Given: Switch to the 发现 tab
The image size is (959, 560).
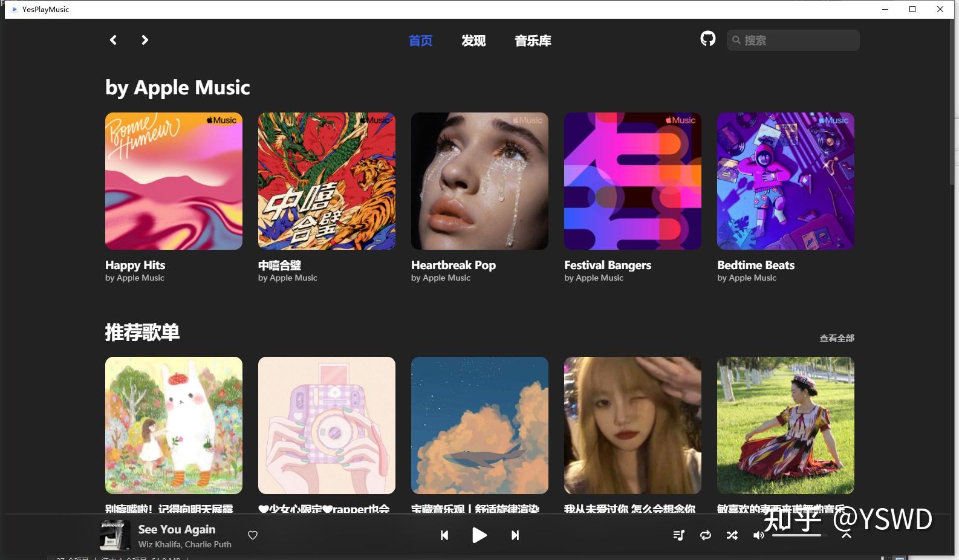Looking at the screenshot, I should click(x=473, y=41).
